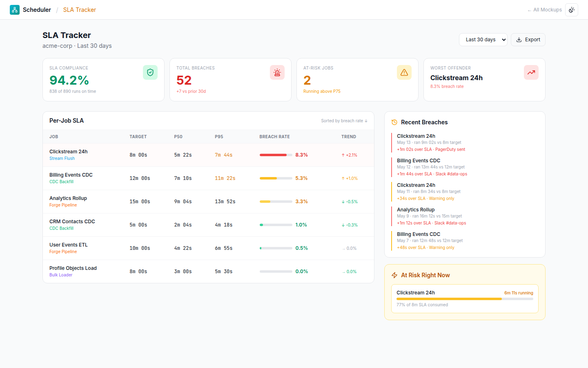
Task: Open the Analytics Rollup job row
Action: 208,202
